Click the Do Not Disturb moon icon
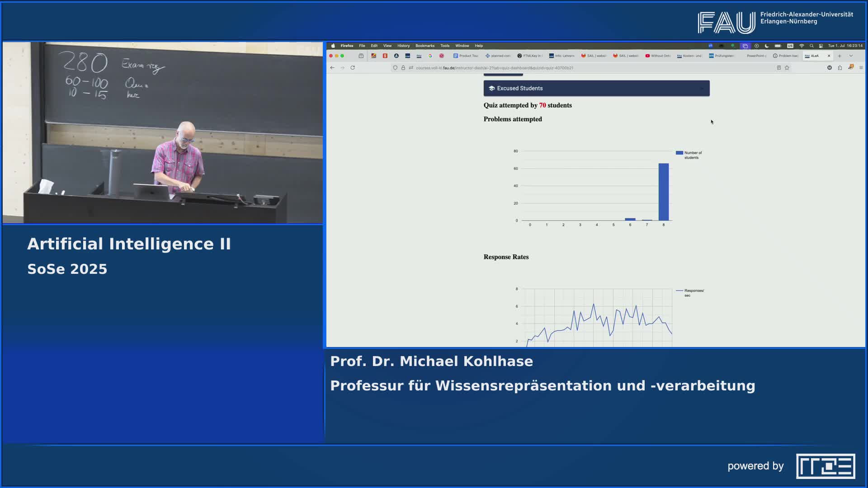 [767, 46]
